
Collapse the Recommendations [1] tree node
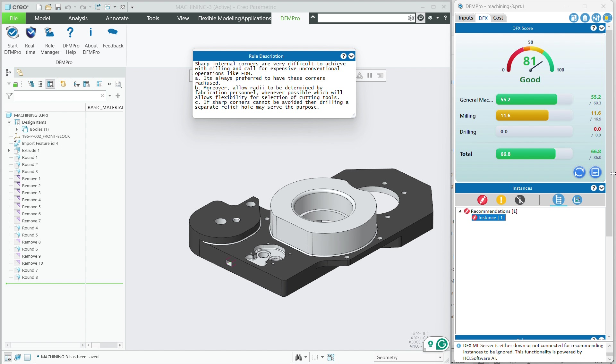click(460, 211)
